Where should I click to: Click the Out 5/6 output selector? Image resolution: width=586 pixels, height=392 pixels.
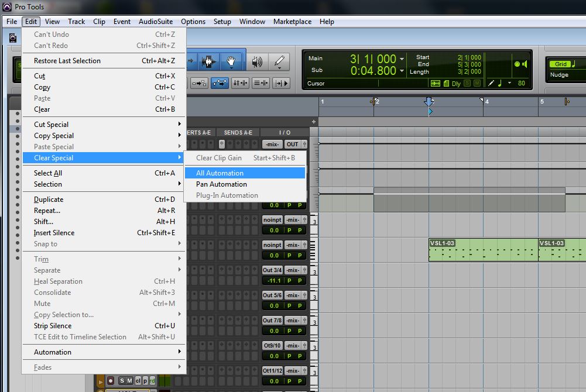coord(272,295)
